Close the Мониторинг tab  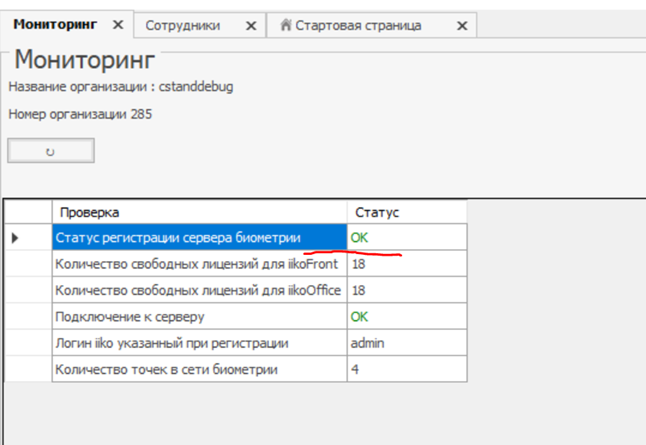[118, 25]
